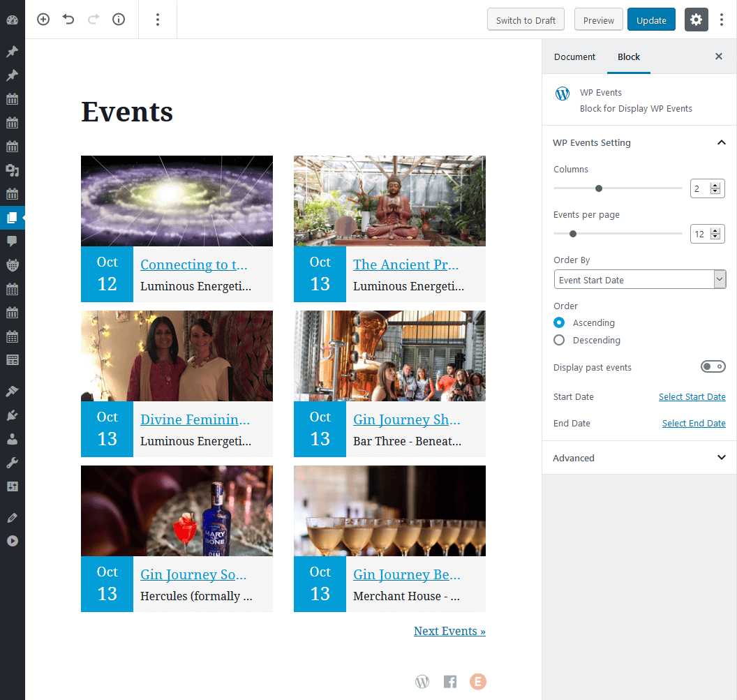737x700 pixels.
Task: Click the Add block plus icon
Action: click(43, 20)
